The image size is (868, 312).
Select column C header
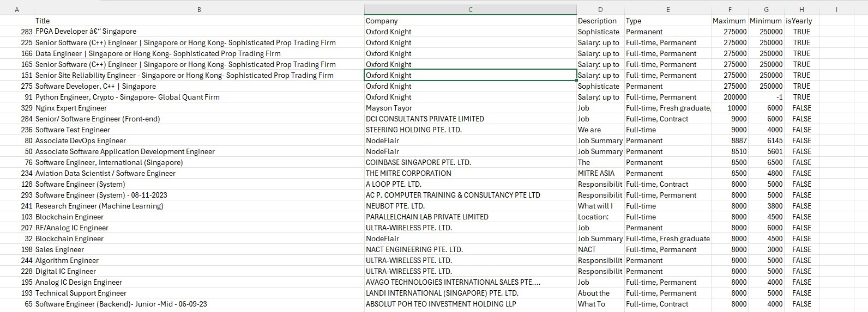point(470,9)
